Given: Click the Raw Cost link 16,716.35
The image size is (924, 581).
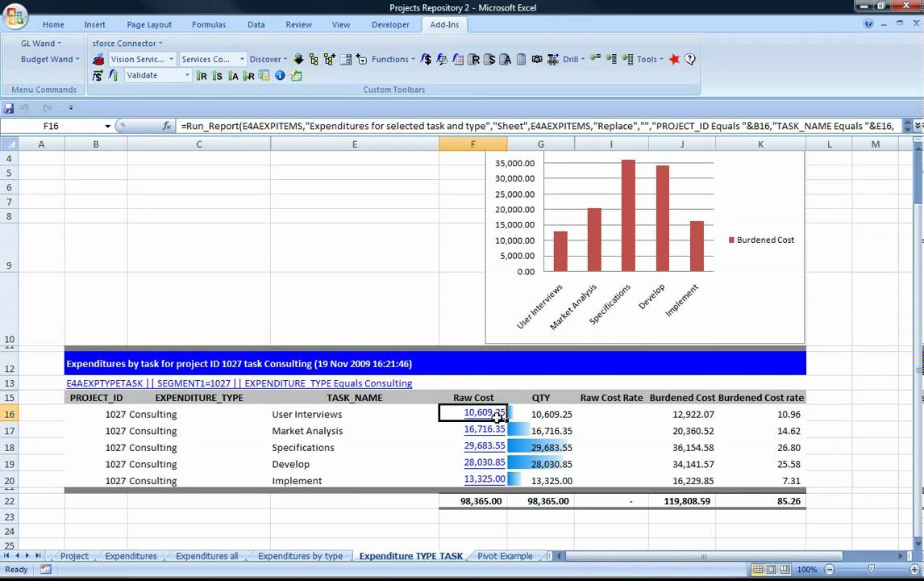Looking at the screenshot, I should click(x=485, y=428).
